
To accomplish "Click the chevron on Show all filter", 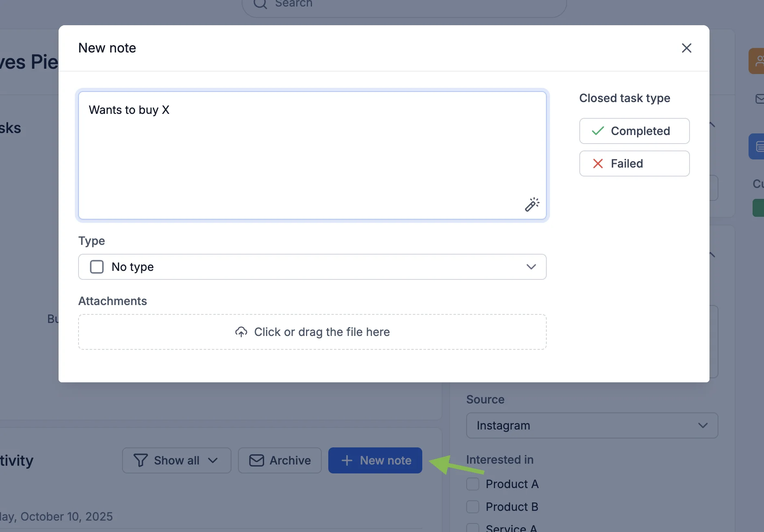I will [x=213, y=460].
